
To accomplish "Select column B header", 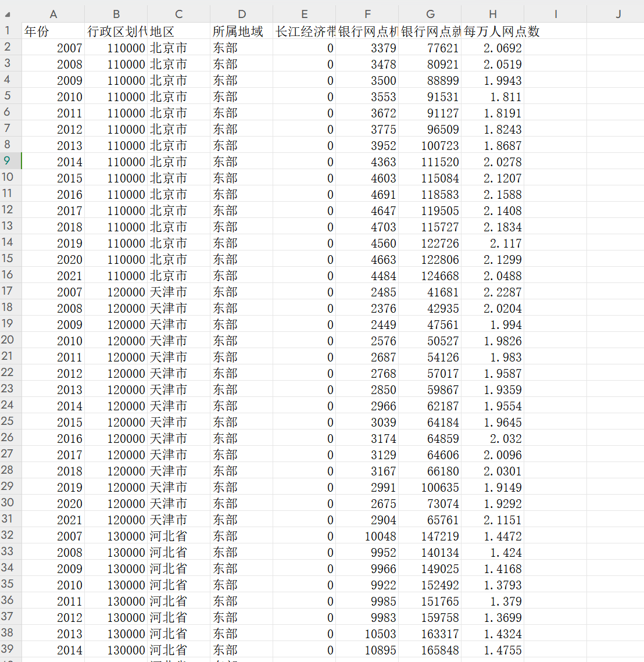I will point(116,14).
